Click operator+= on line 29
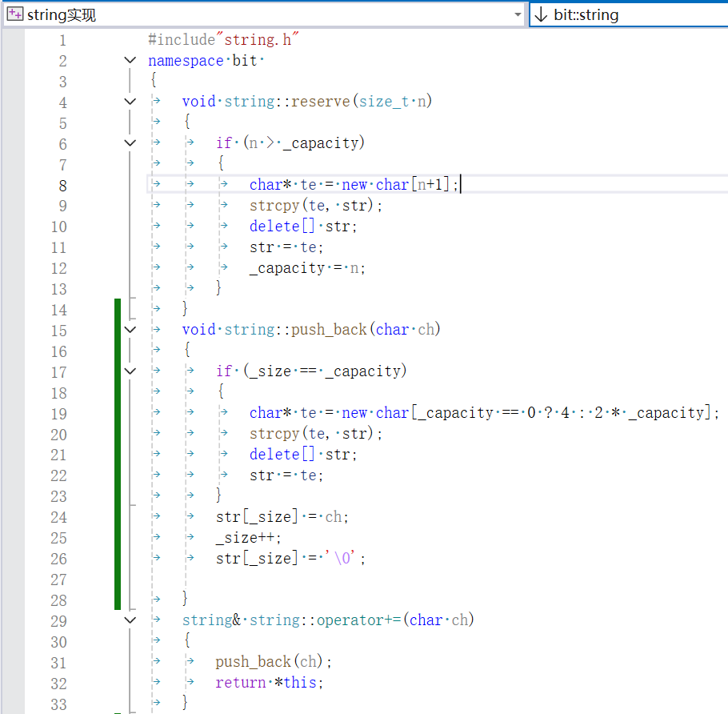The image size is (728, 714). pyautogui.click(x=359, y=620)
